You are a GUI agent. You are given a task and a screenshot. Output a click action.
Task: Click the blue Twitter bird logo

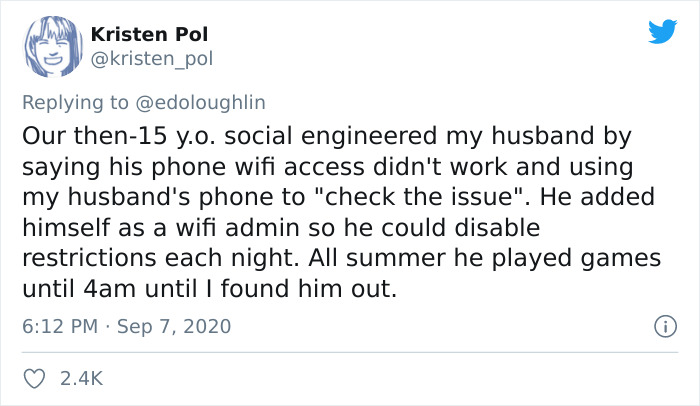[x=662, y=31]
